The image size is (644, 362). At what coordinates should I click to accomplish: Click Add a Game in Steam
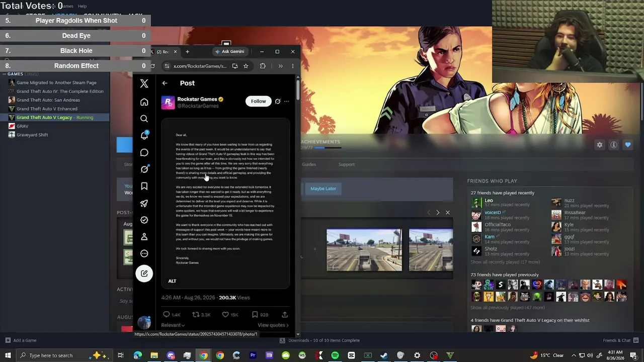[21, 340]
